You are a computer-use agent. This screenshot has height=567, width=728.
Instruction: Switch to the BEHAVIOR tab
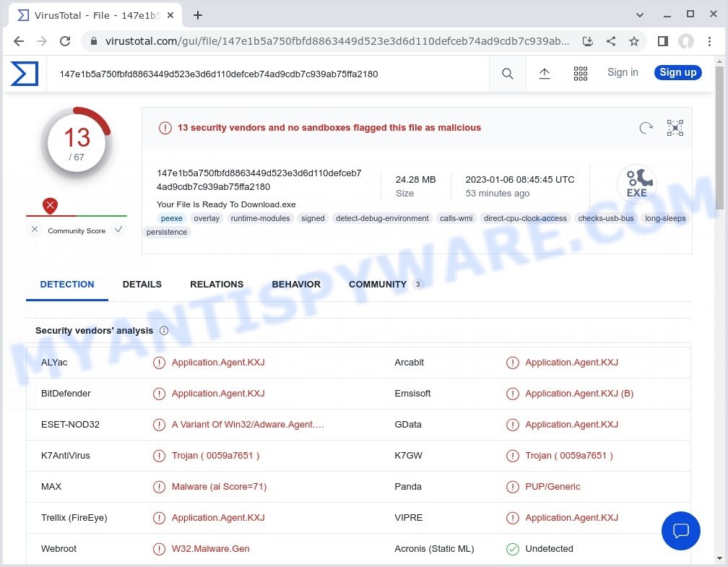tap(296, 284)
